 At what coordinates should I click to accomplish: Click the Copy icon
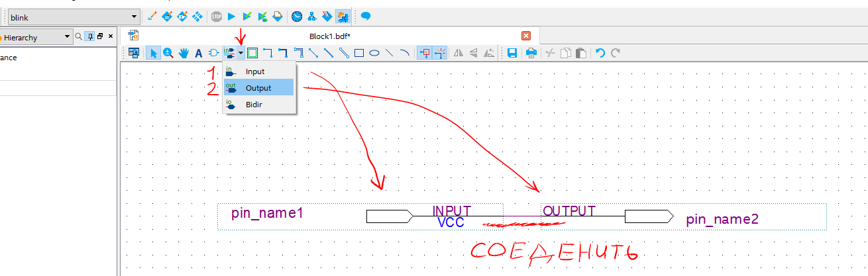tap(565, 53)
